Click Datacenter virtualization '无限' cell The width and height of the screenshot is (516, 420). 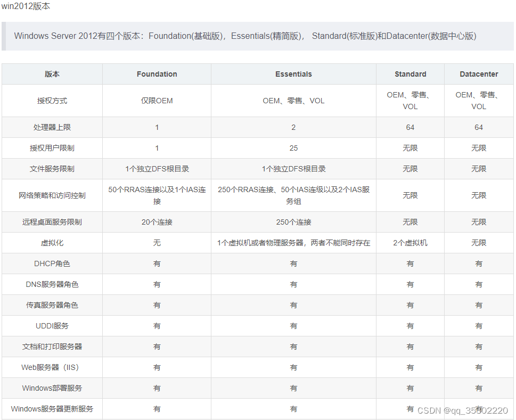tap(479, 243)
